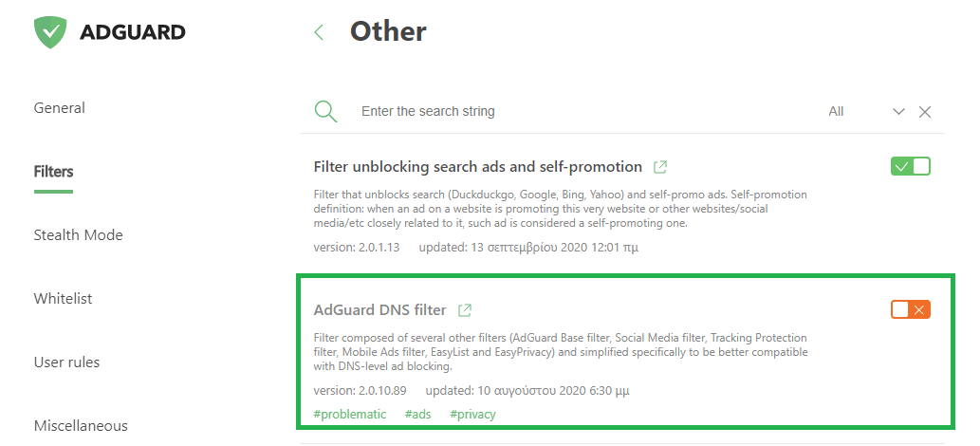This screenshot has height=446, width=980.
Task: Select the Filters sidebar item
Action: (53, 172)
